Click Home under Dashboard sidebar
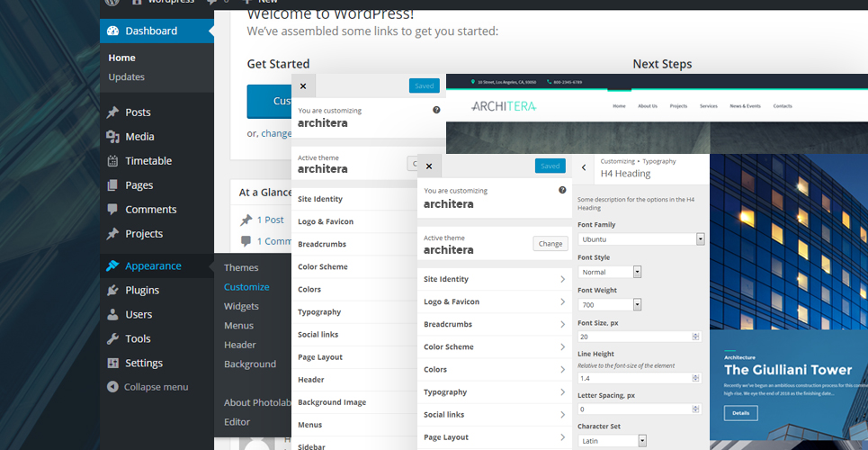868x450 pixels. point(121,58)
